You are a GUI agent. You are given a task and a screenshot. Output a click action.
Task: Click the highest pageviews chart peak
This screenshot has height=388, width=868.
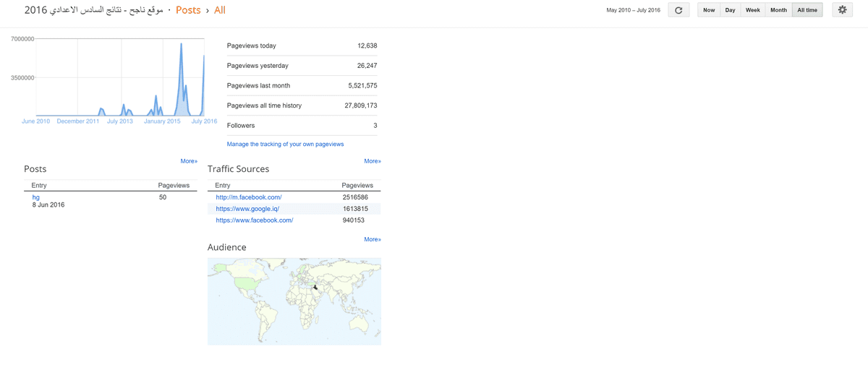[x=181, y=45]
